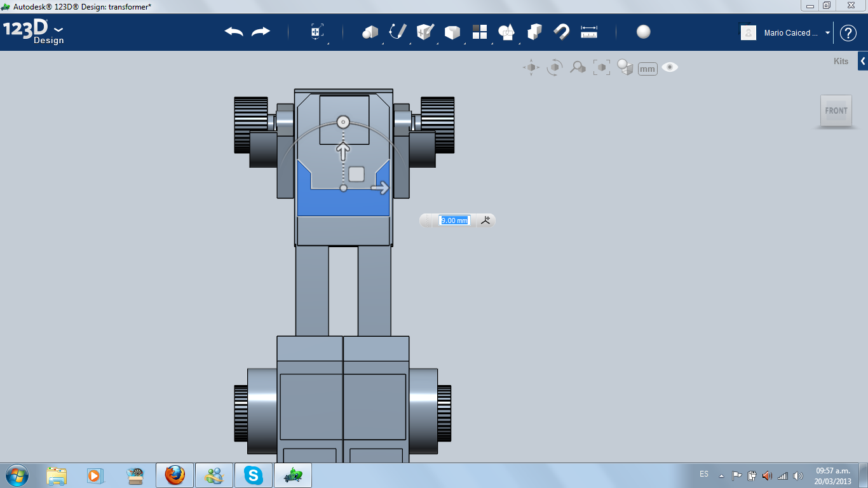Open the Primitives menu
The image size is (868, 488).
370,32
